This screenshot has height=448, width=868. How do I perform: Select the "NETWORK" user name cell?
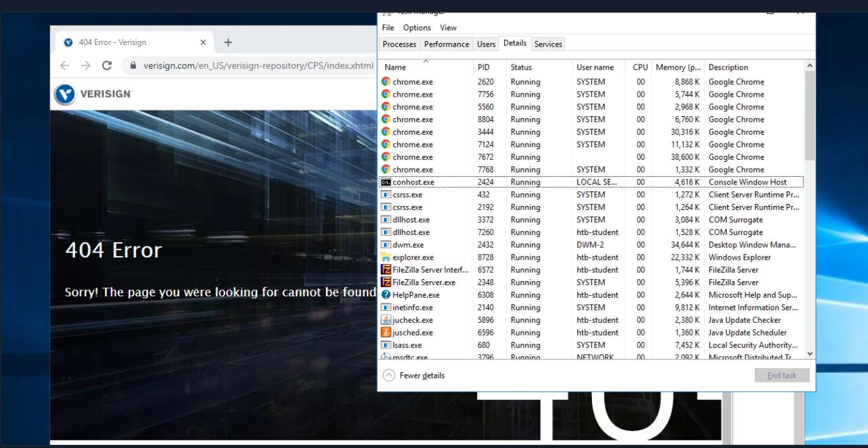click(x=595, y=357)
